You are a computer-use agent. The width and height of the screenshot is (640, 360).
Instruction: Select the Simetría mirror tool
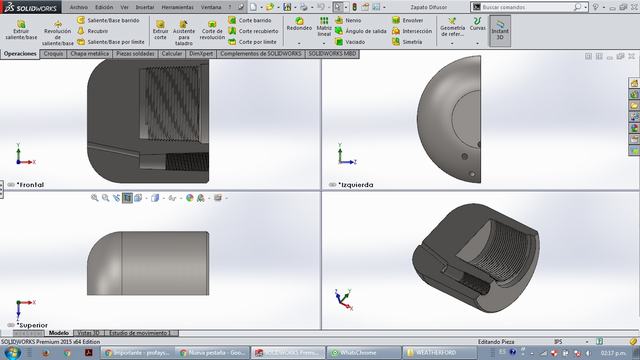coord(407,42)
